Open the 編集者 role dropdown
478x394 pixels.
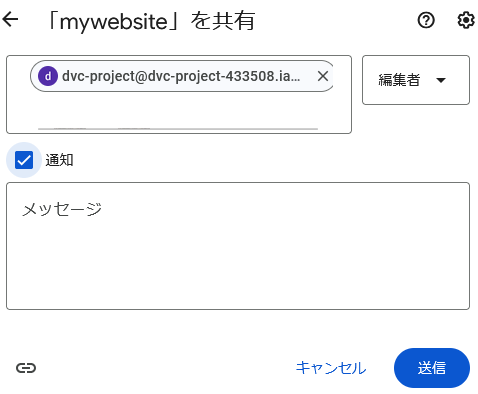(x=416, y=80)
